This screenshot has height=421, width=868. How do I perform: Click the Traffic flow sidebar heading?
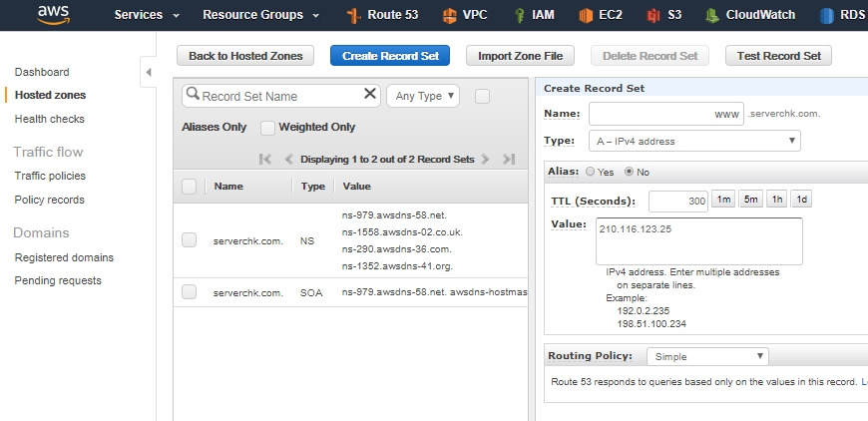click(48, 152)
